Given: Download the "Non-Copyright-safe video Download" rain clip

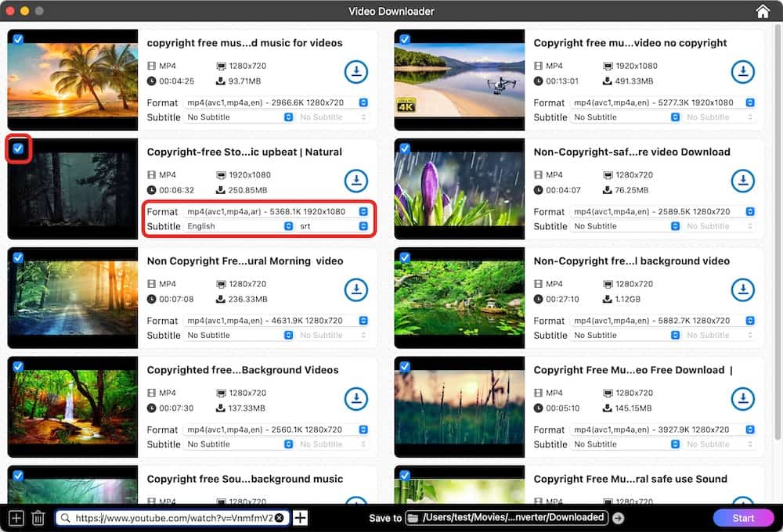Looking at the screenshot, I should 742,181.
